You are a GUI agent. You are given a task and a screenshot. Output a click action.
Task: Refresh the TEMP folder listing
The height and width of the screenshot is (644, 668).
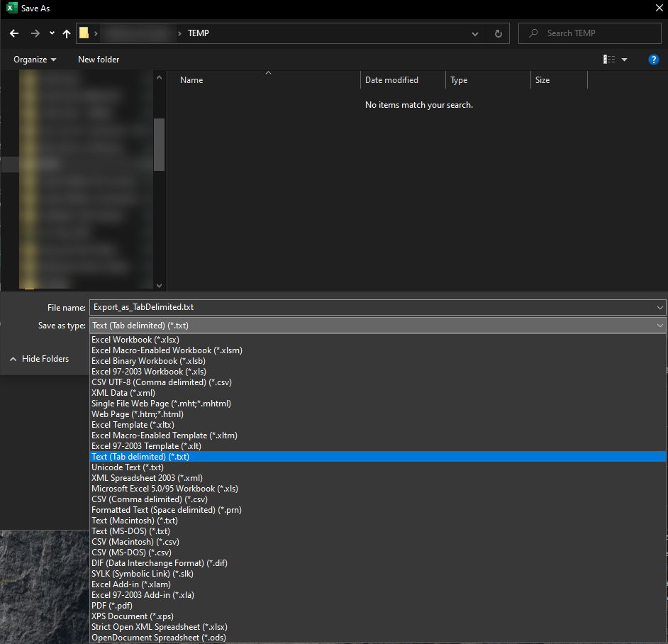tap(498, 33)
